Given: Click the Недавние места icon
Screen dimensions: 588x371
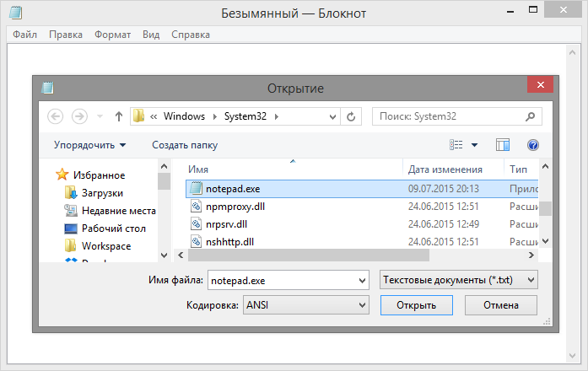Looking at the screenshot, I should [x=71, y=210].
